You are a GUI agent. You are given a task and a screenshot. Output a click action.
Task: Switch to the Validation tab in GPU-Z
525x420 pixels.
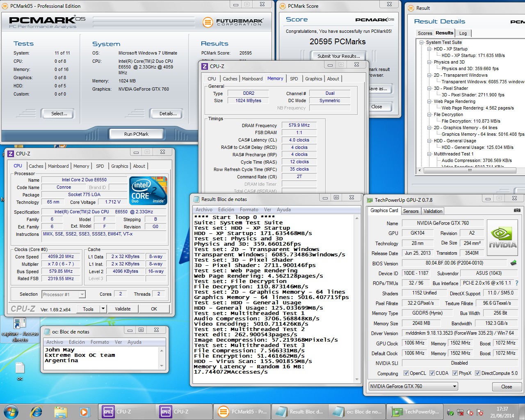[x=433, y=211]
